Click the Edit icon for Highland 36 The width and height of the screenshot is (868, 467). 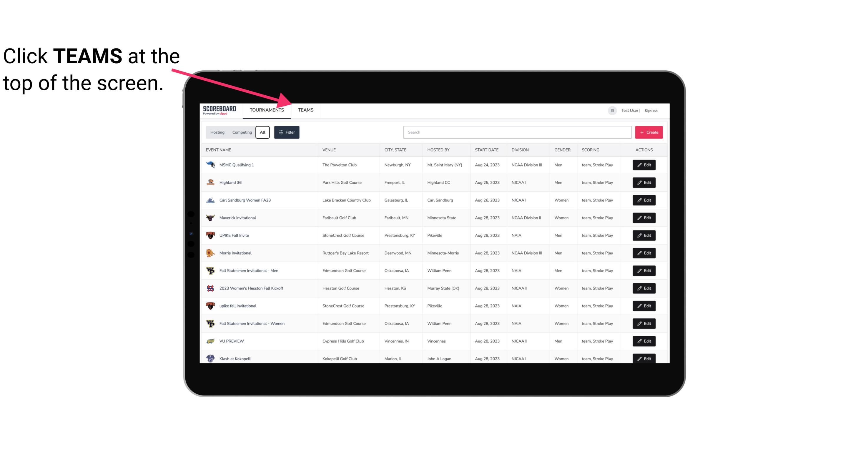coord(644,182)
